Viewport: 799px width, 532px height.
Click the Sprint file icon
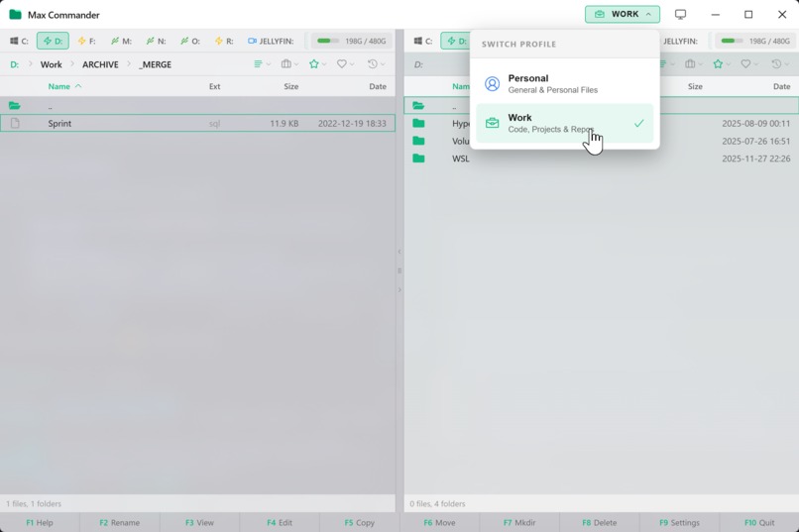tap(15, 123)
